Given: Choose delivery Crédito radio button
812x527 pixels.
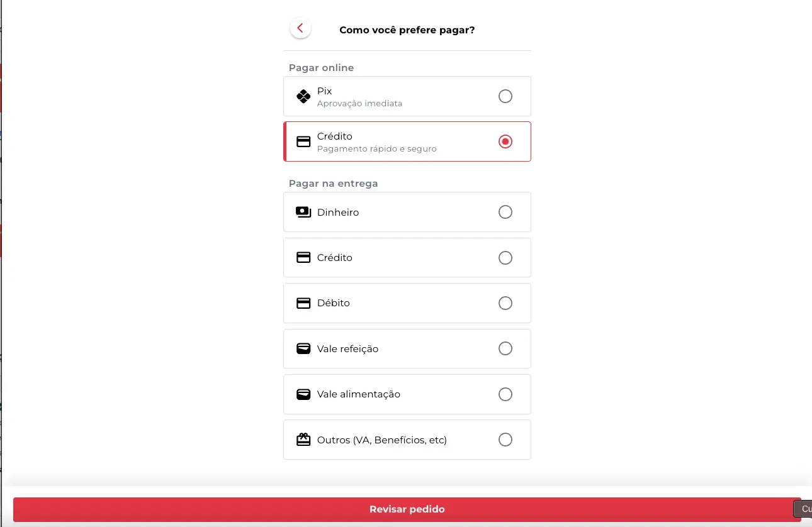Looking at the screenshot, I should point(505,258).
